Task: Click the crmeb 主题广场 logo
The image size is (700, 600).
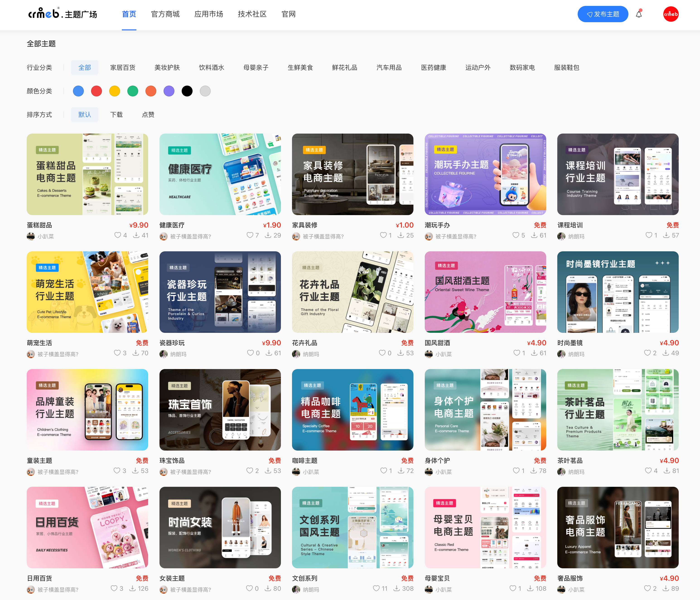Action: point(63,14)
